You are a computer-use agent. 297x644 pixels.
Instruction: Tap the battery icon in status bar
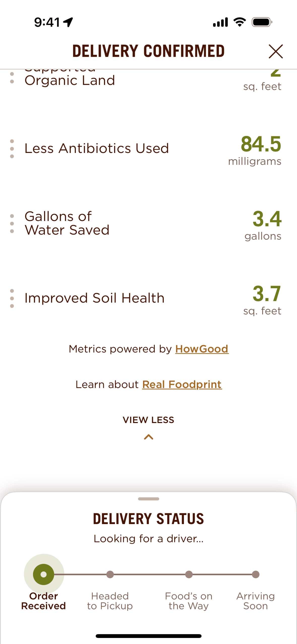click(262, 22)
